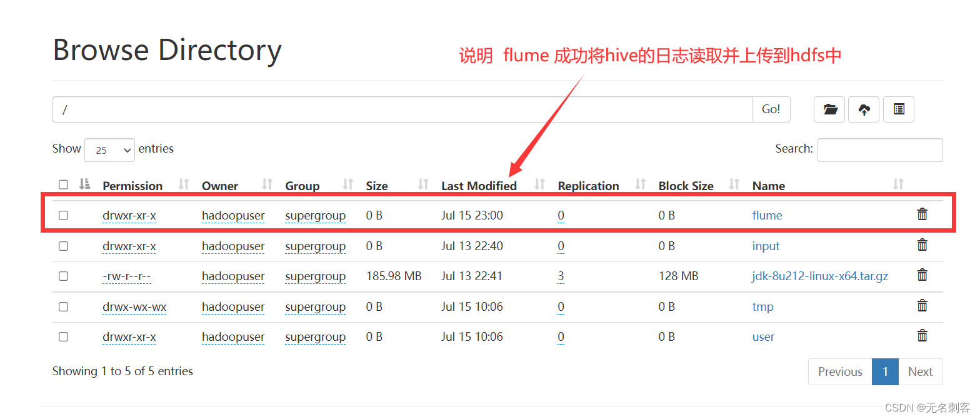Click 'Showing 1 to 5 of 5 entries' text

click(x=122, y=371)
